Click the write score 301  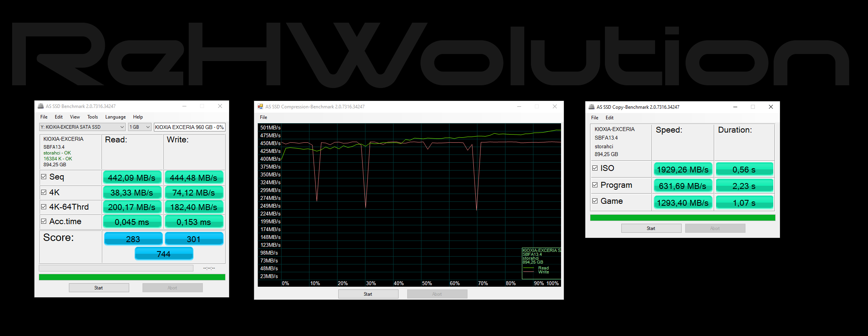coord(194,239)
